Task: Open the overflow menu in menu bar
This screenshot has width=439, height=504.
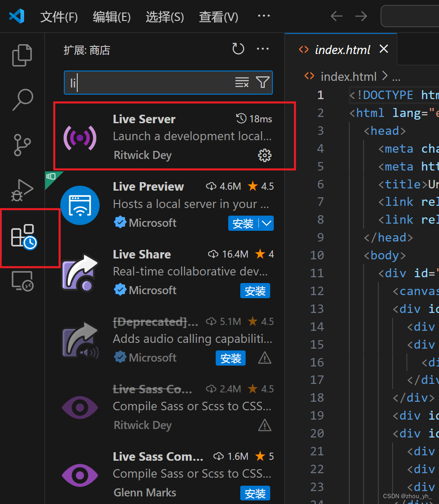Action: 264,16
